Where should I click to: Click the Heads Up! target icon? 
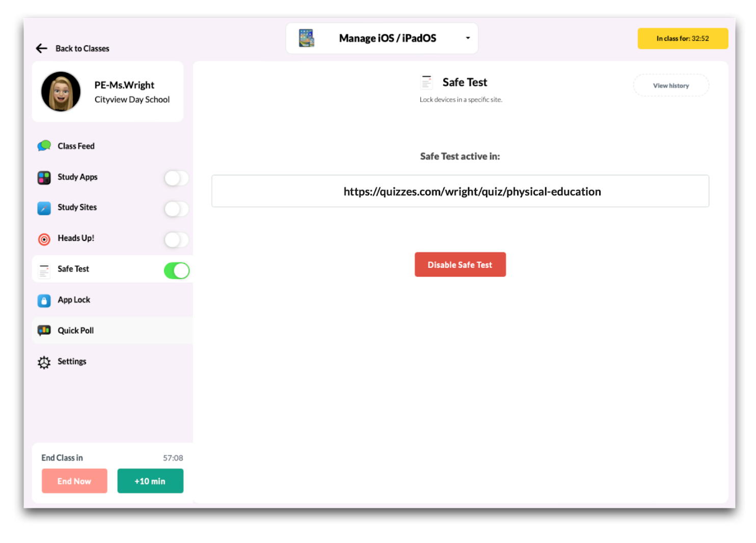tap(44, 239)
